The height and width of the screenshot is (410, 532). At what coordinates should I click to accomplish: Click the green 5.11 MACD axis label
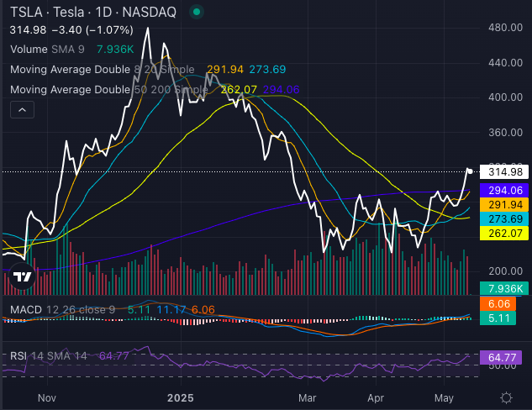[x=498, y=318]
